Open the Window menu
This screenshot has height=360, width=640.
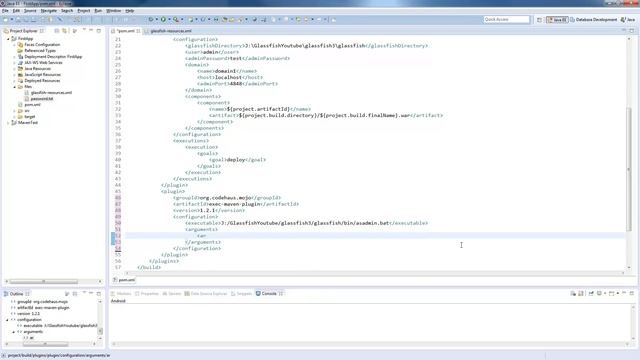(x=113, y=11)
